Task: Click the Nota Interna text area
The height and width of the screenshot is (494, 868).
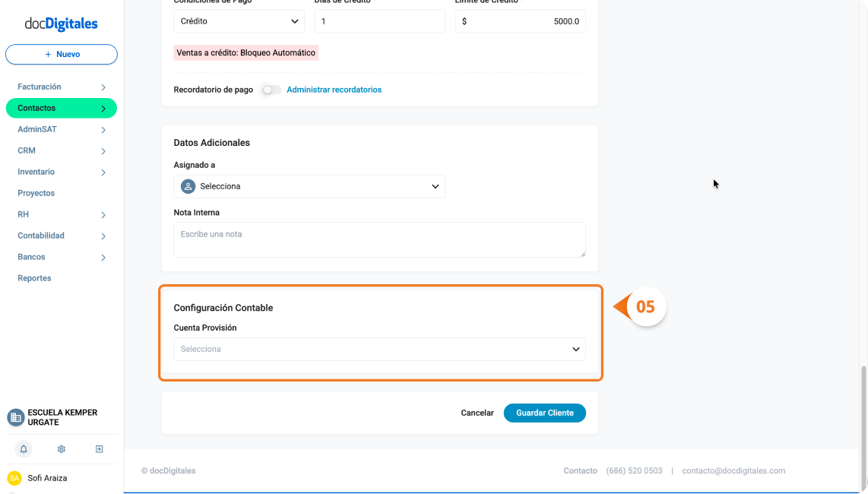Action: click(x=380, y=240)
